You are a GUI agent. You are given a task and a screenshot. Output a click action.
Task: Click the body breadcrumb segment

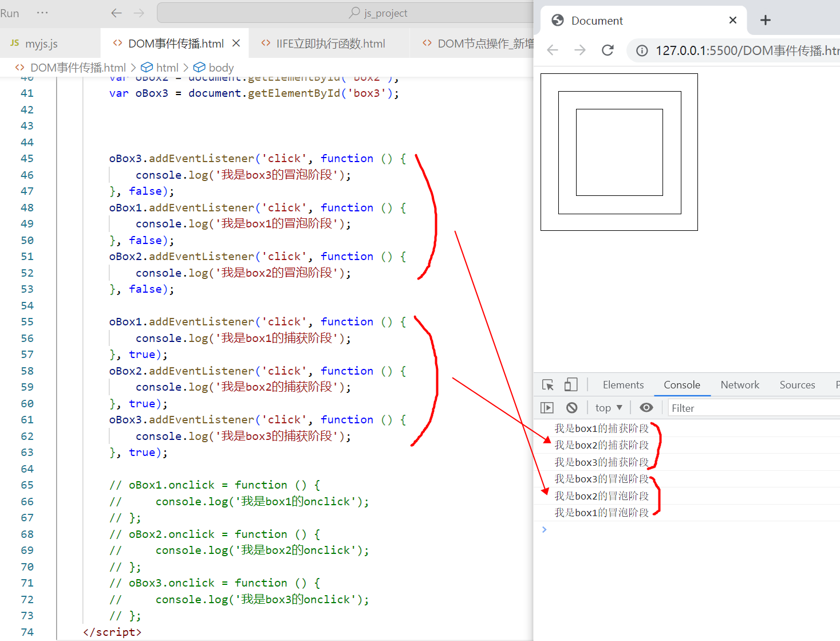pyautogui.click(x=221, y=68)
